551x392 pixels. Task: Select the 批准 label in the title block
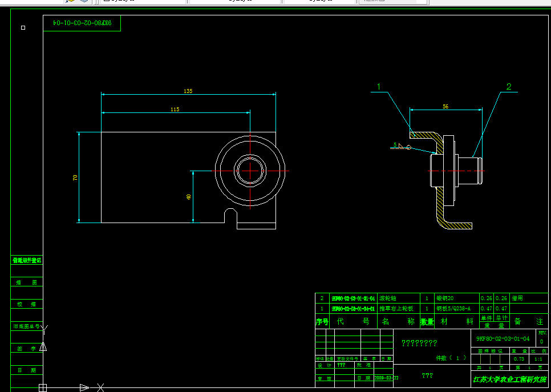click(364, 365)
